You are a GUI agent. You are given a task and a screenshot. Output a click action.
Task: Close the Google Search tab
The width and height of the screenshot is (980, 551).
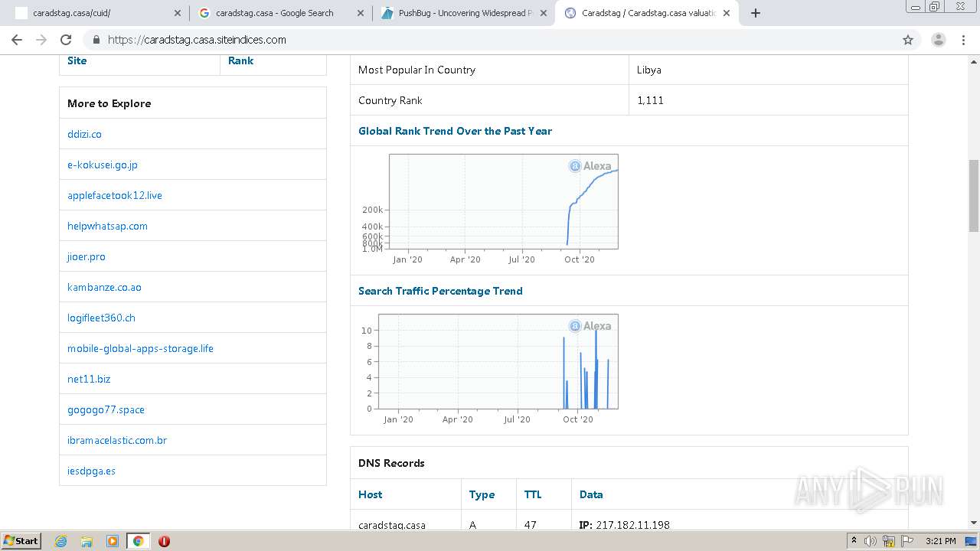coord(359,13)
